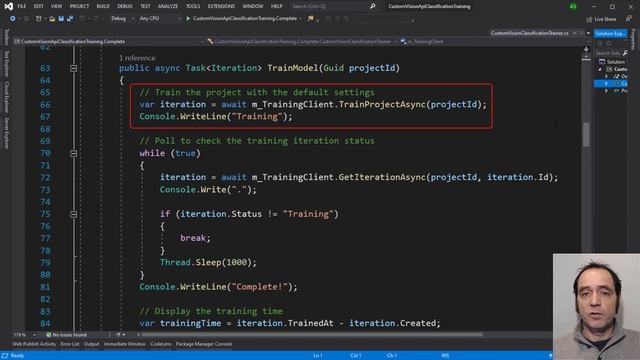Click the Visual Studio logo icon
640x360 pixels.
tap(8, 6)
